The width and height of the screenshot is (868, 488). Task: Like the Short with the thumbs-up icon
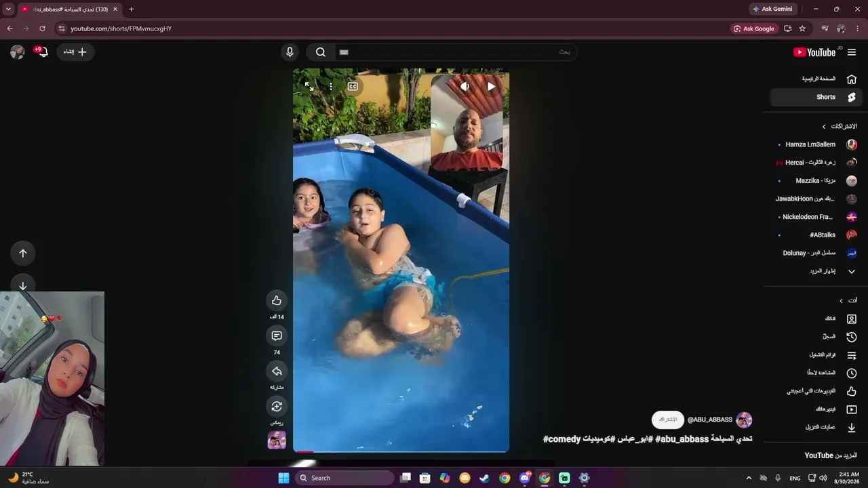coord(277,300)
